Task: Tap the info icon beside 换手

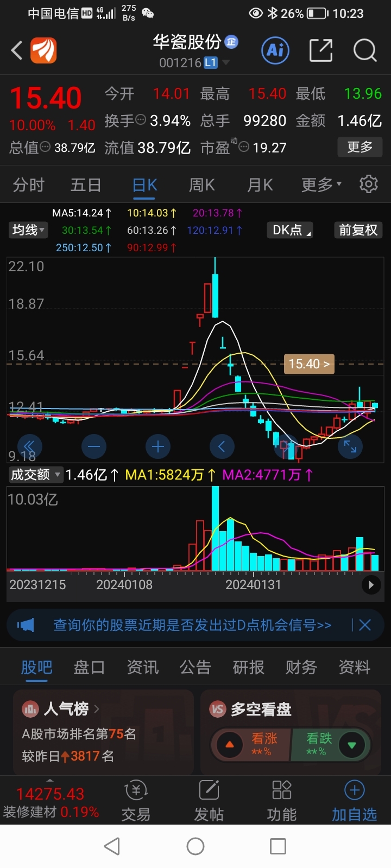Action: point(141,120)
